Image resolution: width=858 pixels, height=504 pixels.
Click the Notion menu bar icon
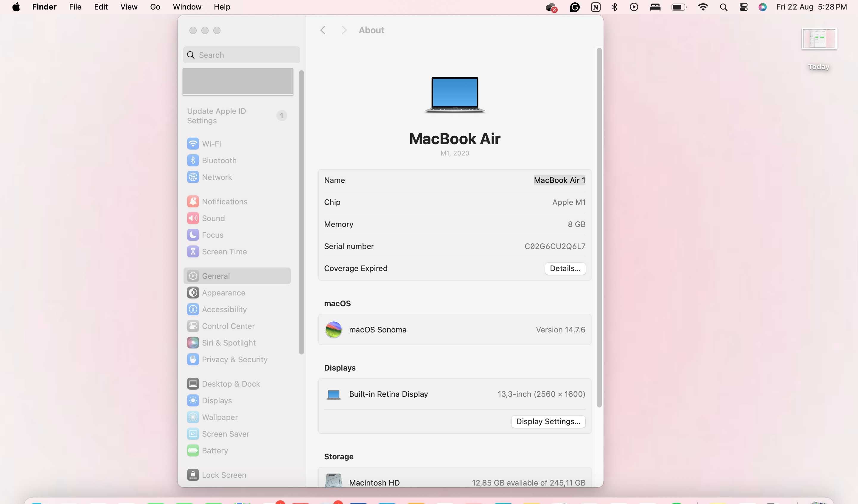tap(596, 7)
